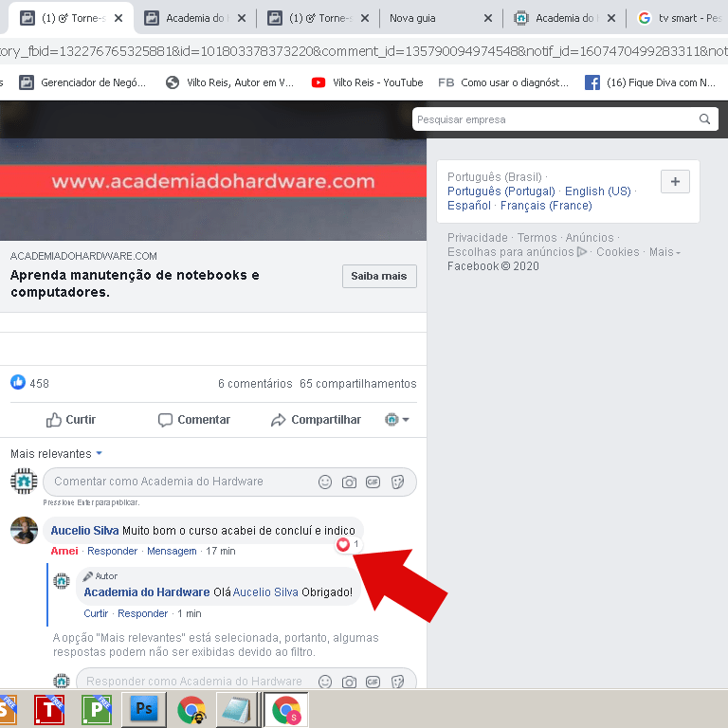Screen dimensions: 728x728
Task: Open the Chrome icon with the bee badge in the taskbar
Action: point(191,710)
